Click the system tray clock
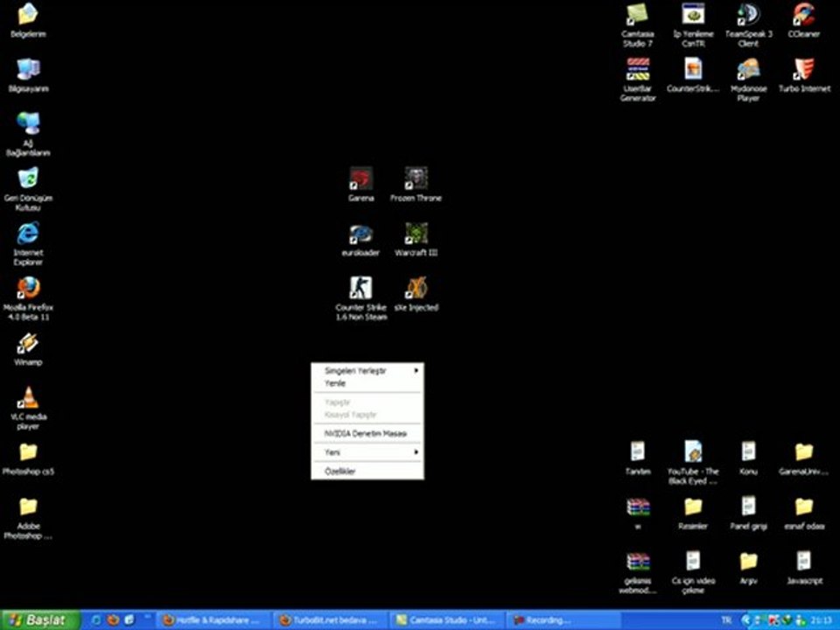 click(x=822, y=620)
